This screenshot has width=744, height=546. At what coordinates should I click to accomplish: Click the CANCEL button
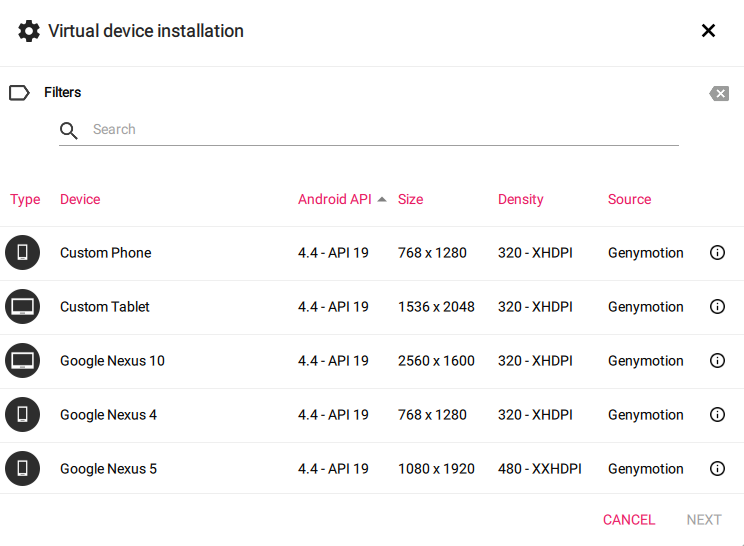(x=629, y=520)
